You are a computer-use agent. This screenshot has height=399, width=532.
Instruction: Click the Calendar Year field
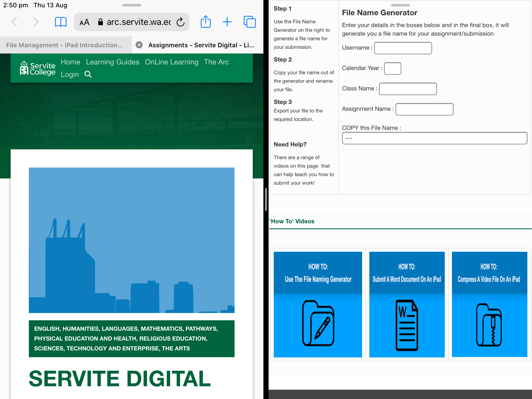tap(392, 68)
